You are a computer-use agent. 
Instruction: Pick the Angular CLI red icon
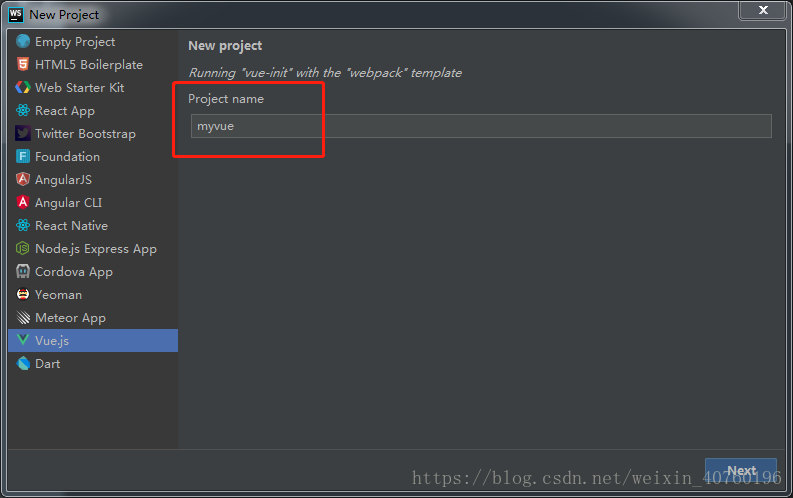tap(23, 202)
